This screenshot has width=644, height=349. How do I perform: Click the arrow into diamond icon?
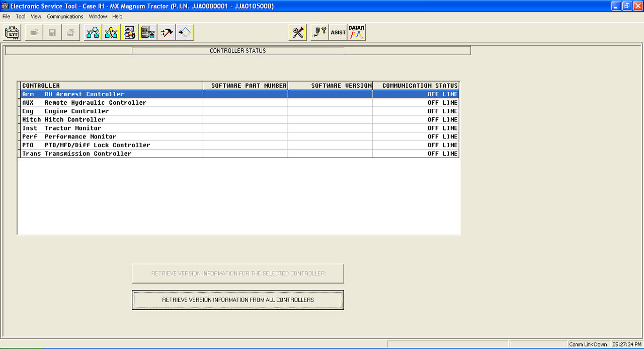185,33
